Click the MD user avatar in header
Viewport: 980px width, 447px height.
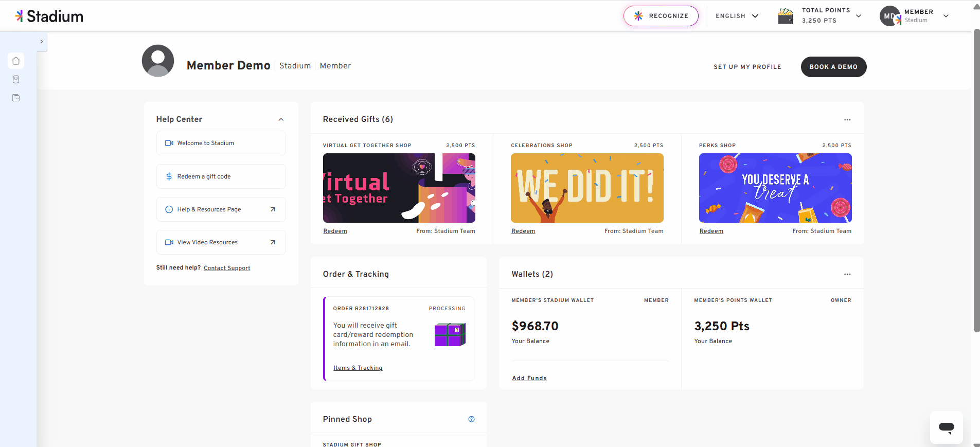(x=890, y=16)
